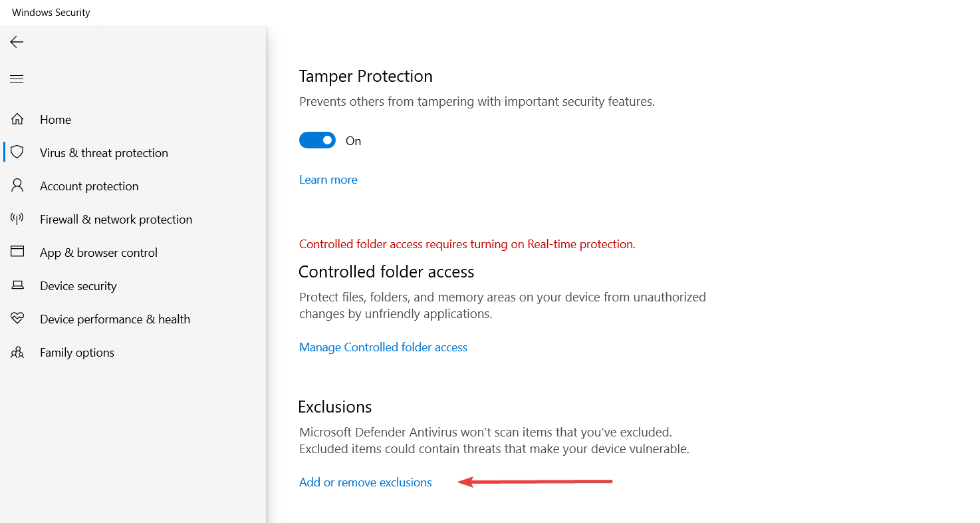The width and height of the screenshot is (980, 523).
Task: Open the Account protection section
Action: pos(89,186)
